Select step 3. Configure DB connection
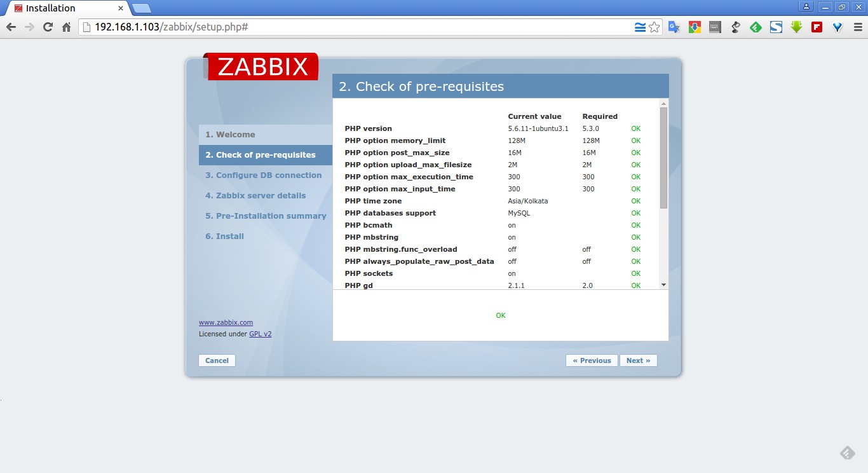Screen dimensions: 868x473 pos(265,175)
